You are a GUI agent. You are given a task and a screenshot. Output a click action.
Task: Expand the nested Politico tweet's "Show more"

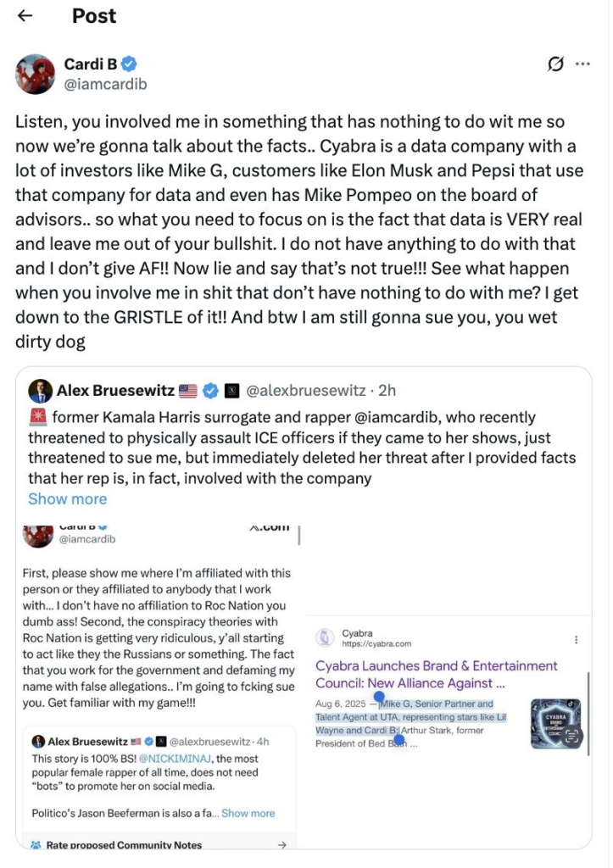pyautogui.click(x=248, y=813)
